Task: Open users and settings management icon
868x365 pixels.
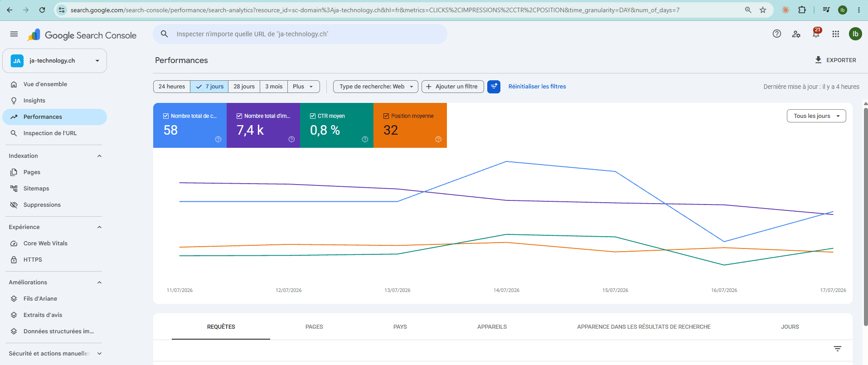Action: [x=796, y=34]
